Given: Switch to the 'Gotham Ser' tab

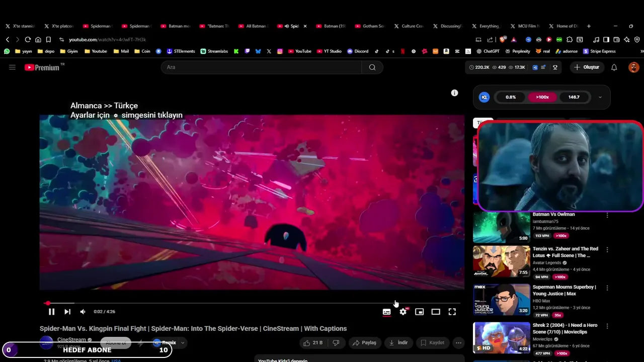Looking at the screenshot, I should pos(370,26).
